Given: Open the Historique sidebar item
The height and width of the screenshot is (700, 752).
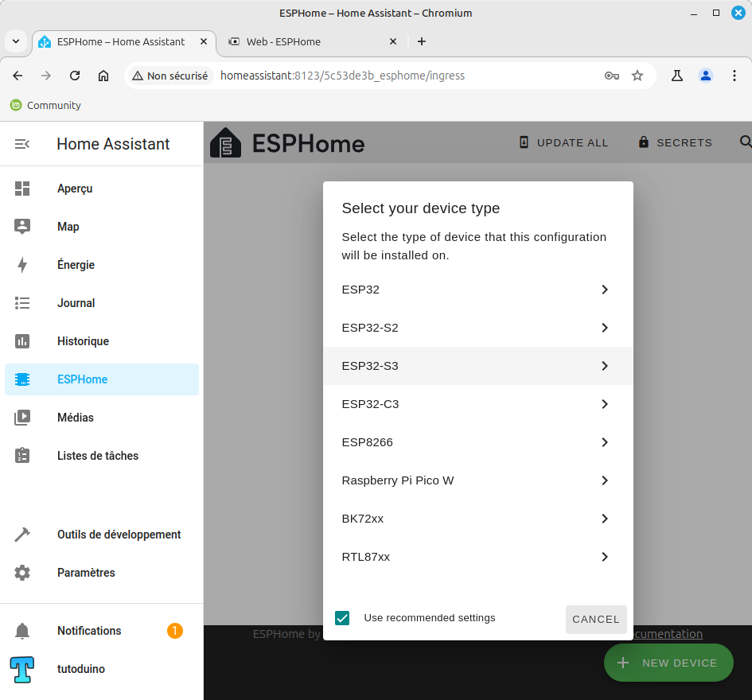Looking at the screenshot, I should pos(102,341).
